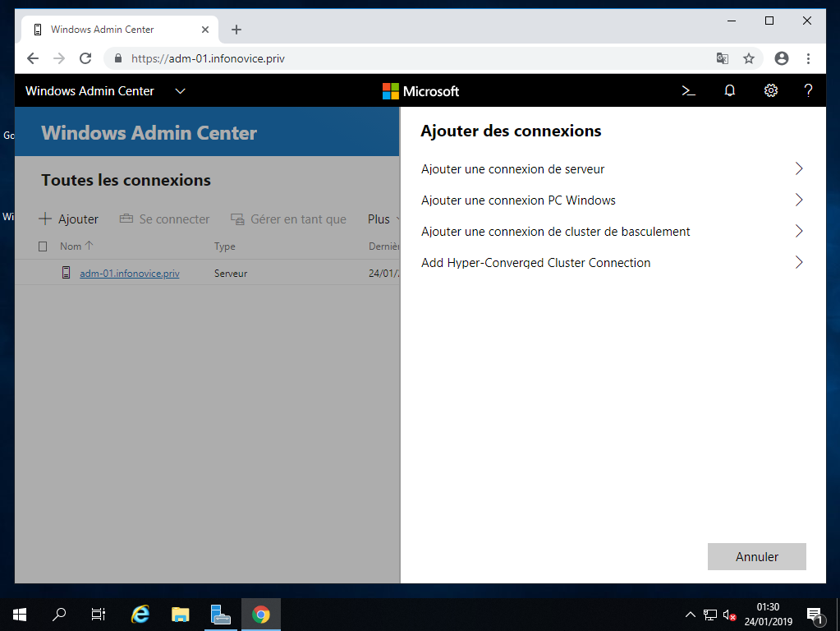
Task: Expand the Plus menu in the toolbar
Action: coord(383,219)
